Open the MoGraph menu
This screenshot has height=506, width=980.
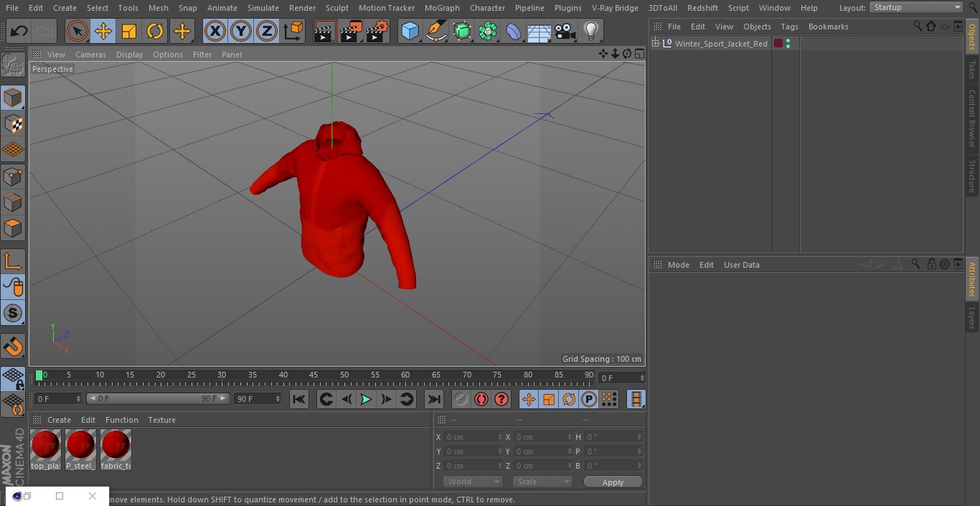pos(442,8)
